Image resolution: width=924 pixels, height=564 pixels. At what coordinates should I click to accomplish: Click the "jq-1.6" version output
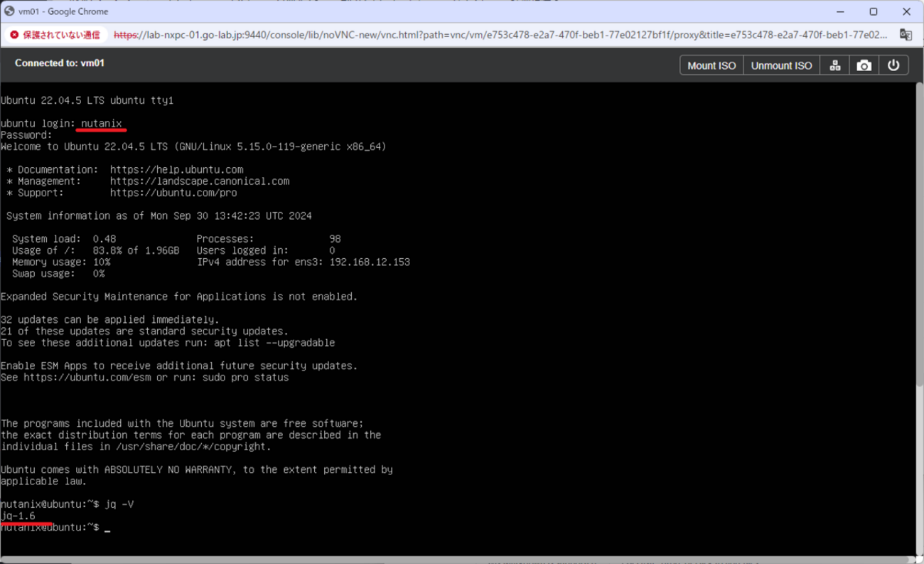point(18,516)
